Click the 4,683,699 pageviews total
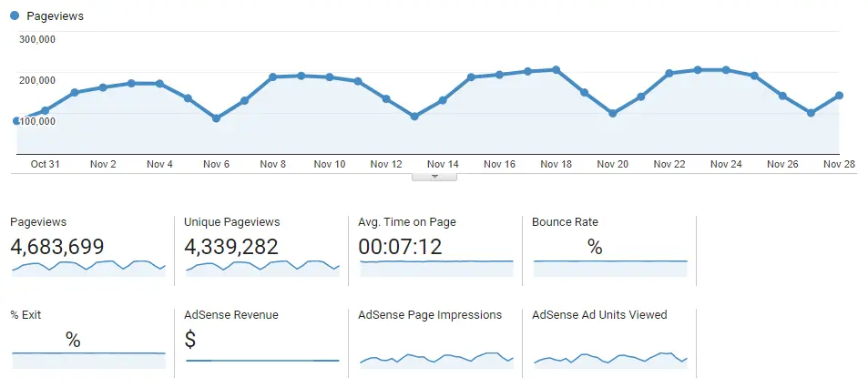This screenshot has width=868, height=388. point(57,247)
